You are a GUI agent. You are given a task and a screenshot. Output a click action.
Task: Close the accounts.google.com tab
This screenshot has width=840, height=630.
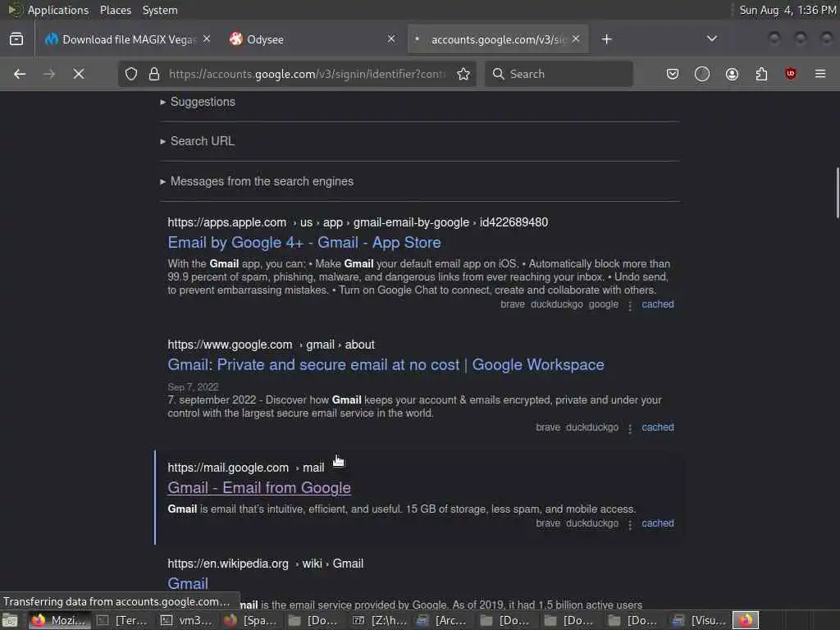(x=576, y=39)
